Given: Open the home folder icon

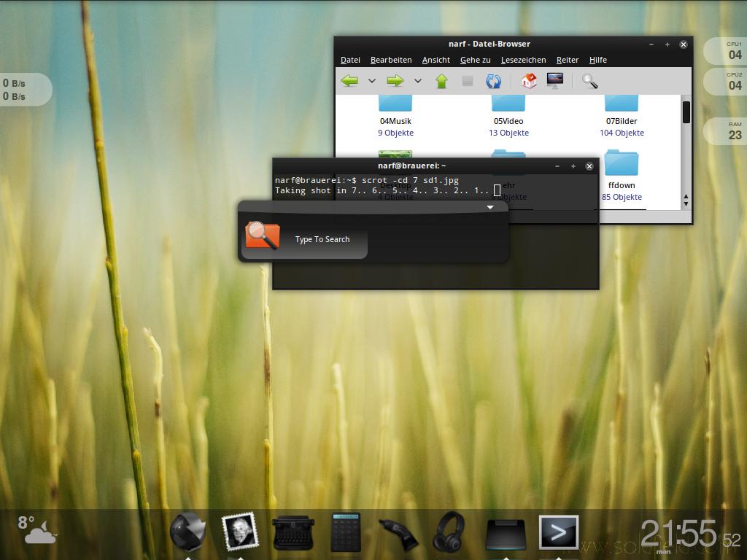Looking at the screenshot, I should [x=529, y=80].
